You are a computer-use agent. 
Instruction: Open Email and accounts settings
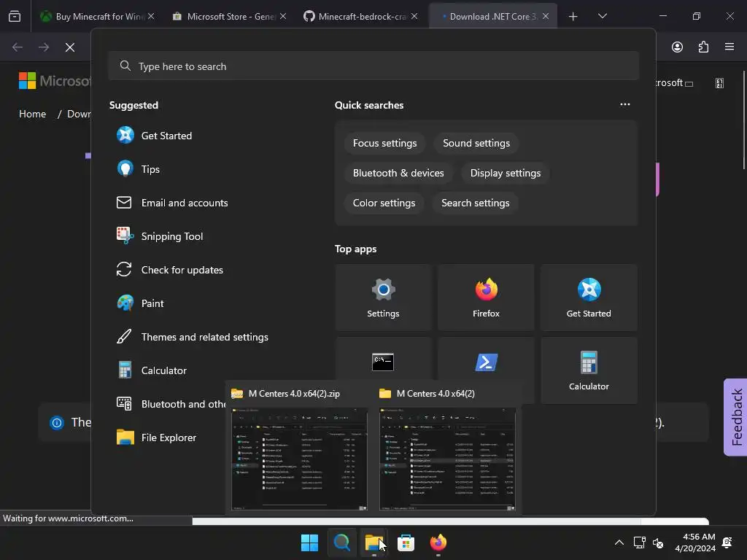pyautogui.click(x=172, y=203)
